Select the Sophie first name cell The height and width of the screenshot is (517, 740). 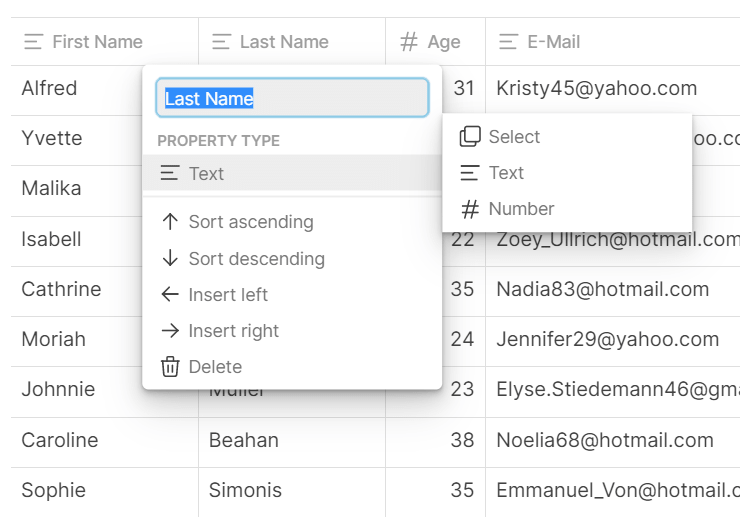pos(54,490)
